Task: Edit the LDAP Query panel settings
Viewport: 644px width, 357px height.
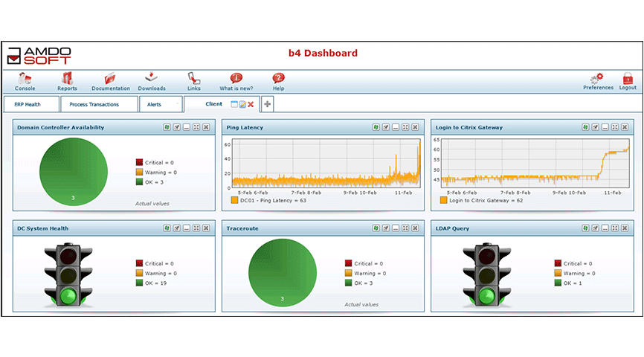Action: point(595,228)
